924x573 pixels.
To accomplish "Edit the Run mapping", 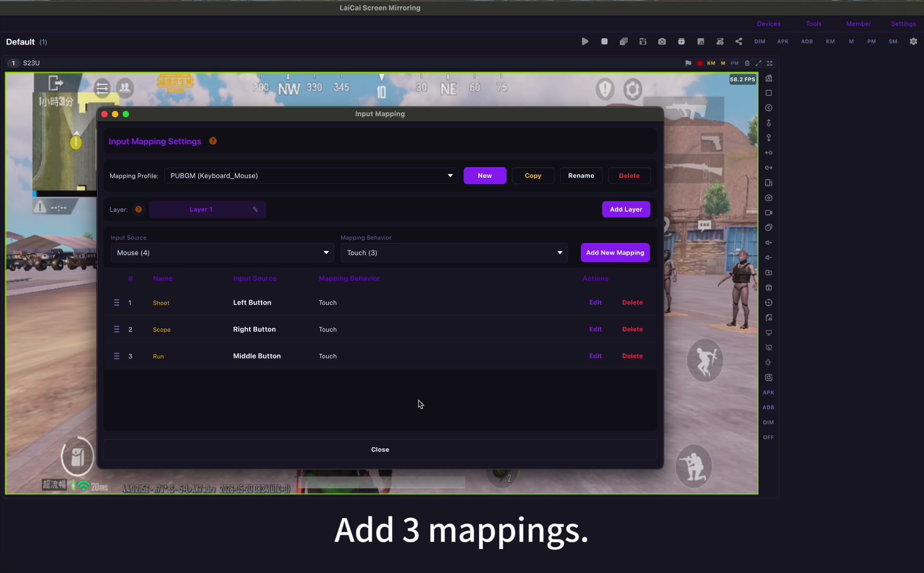I will [x=596, y=356].
